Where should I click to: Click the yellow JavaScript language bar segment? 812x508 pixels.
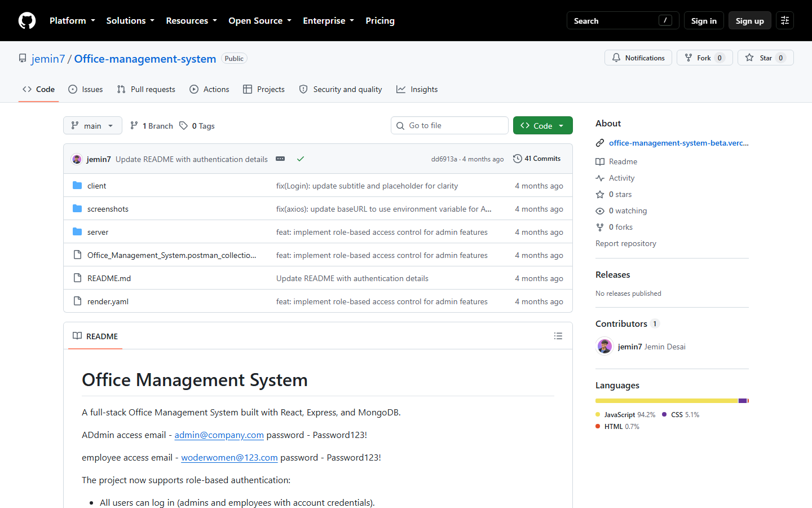click(667, 401)
